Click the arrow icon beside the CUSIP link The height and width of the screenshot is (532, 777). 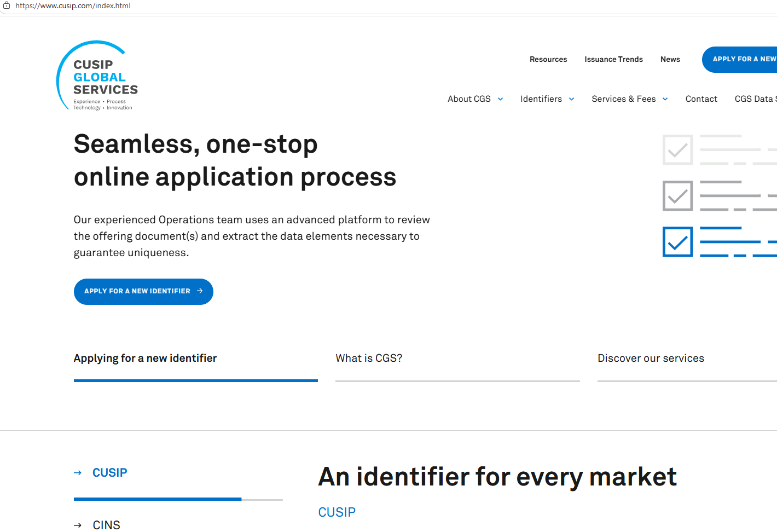[x=78, y=473]
